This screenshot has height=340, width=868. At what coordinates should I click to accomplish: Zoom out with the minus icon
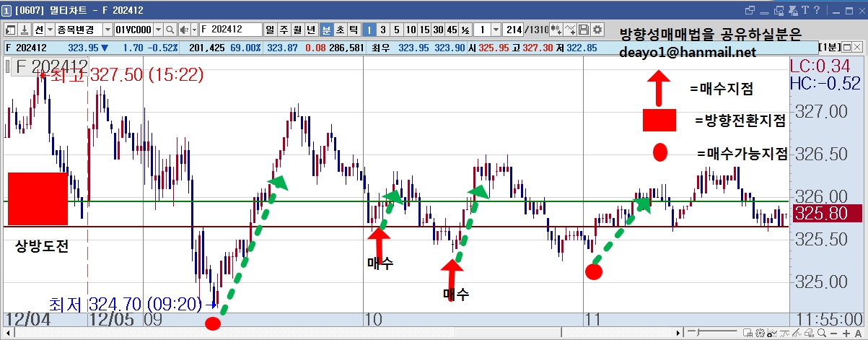point(833,334)
